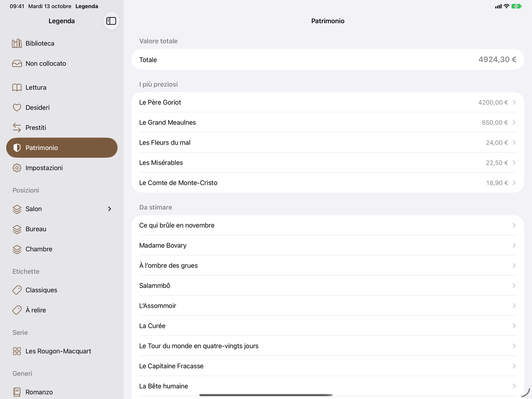The height and width of the screenshot is (399, 532).
Task: Open the L'Assommoir entry to estimate
Action: point(328,306)
